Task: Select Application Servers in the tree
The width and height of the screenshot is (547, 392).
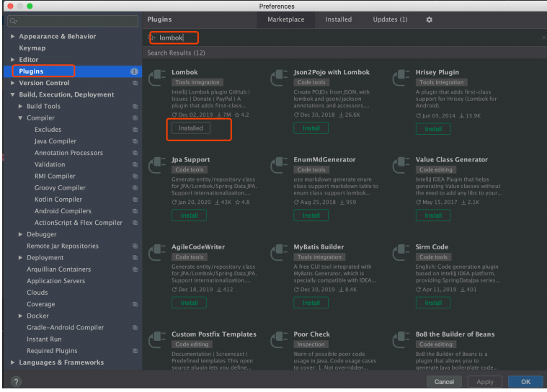Action: (55, 281)
